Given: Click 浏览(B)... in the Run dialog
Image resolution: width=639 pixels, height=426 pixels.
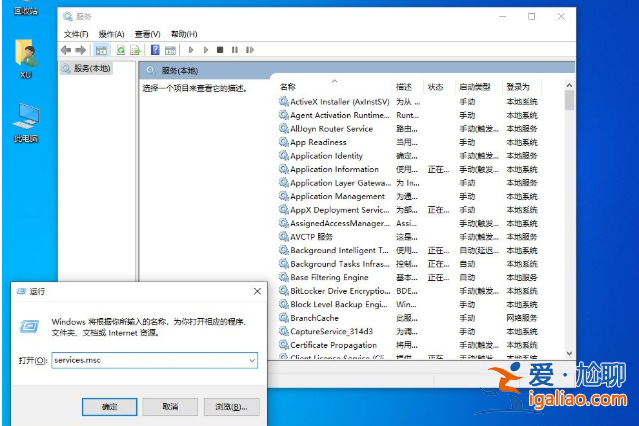Looking at the screenshot, I should [x=231, y=407].
